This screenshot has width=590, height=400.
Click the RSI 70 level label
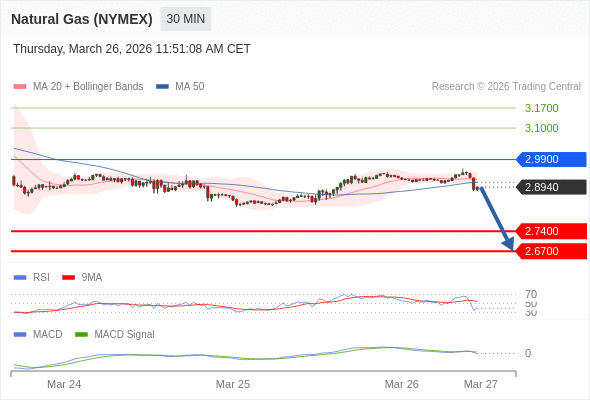pos(531,294)
